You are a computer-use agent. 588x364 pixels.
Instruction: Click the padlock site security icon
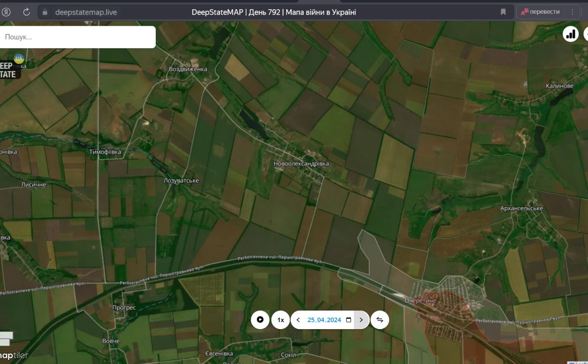(x=45, y=12)
